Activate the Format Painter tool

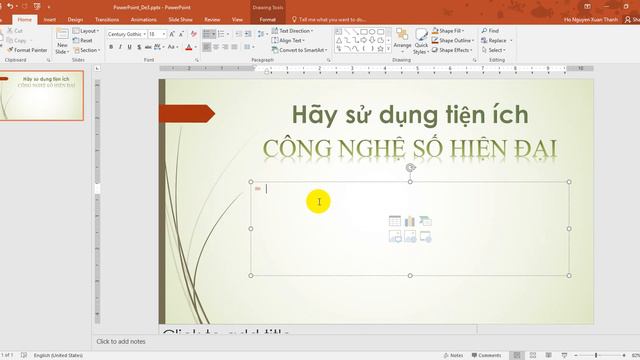coord(27,50)
